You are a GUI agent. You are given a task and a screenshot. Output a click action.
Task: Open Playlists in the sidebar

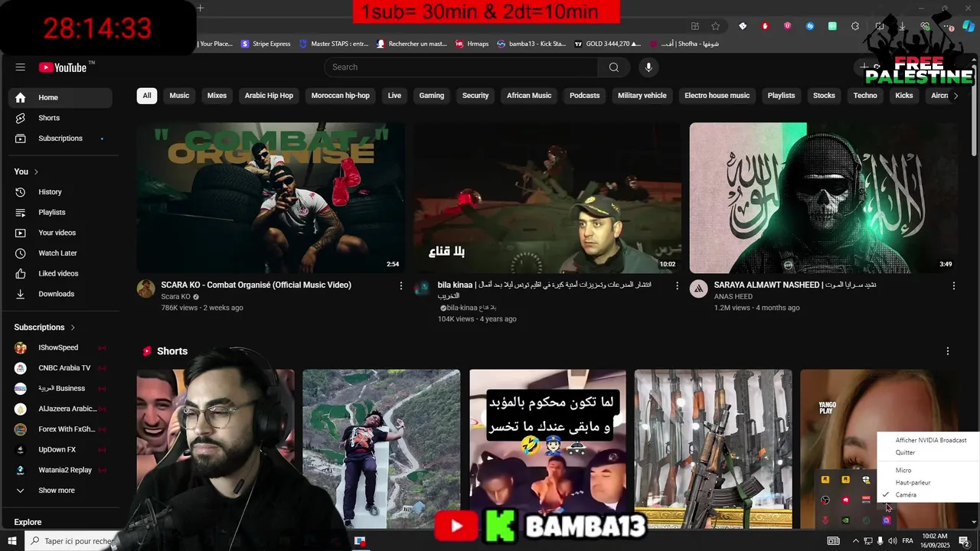click(x=60, y=212)
